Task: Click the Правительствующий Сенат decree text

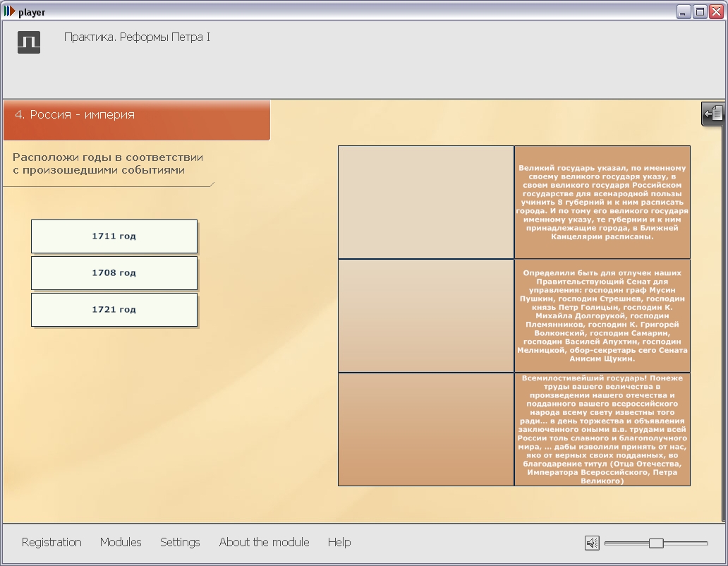Action: [602, 315]
